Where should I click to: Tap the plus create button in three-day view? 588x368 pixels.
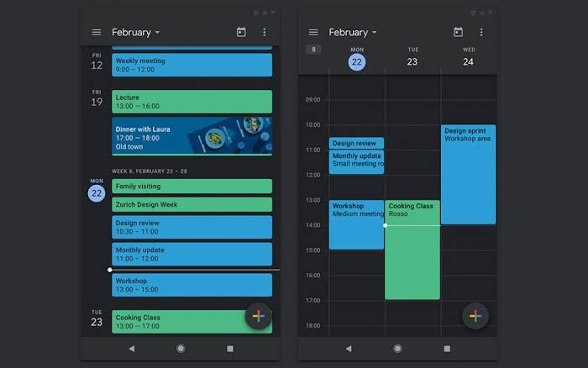[475, 316]
